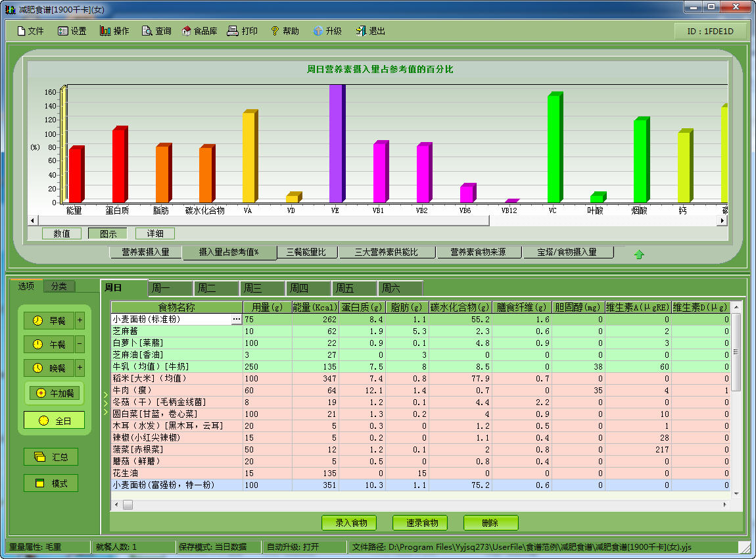Click the 录入食物 button
Viewport: 756px width, 559px height.
(x=348, y=523)
